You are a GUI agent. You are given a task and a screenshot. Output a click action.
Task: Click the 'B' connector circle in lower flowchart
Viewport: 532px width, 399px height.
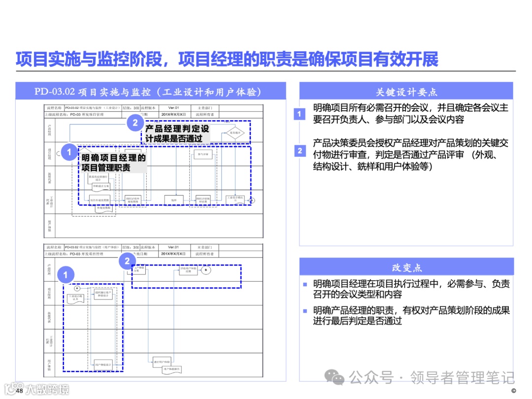click(206, 270)
